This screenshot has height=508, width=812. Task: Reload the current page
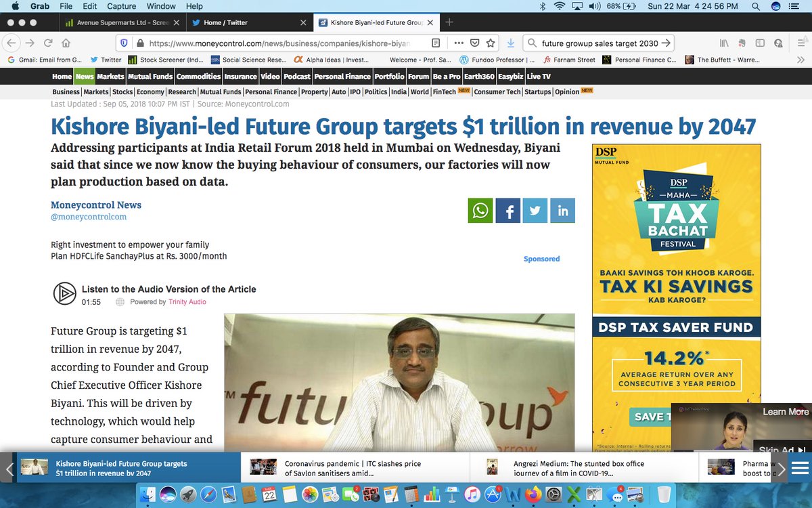coord(48,43)
